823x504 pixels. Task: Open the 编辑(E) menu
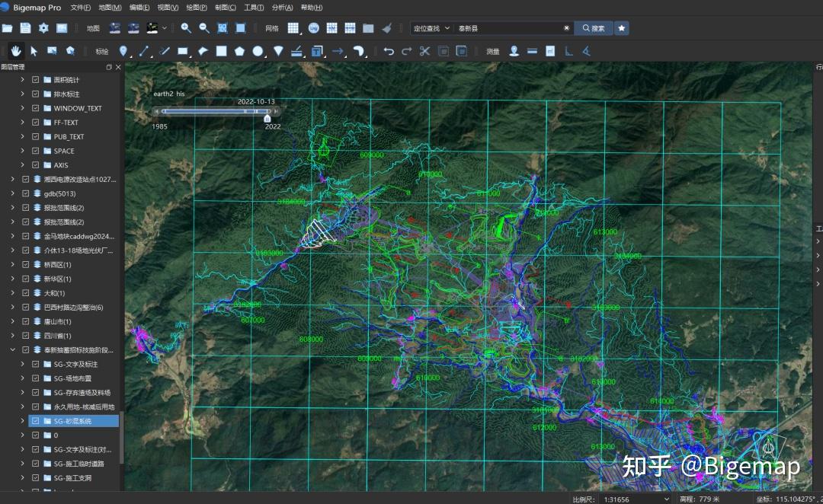pos(139,8)
